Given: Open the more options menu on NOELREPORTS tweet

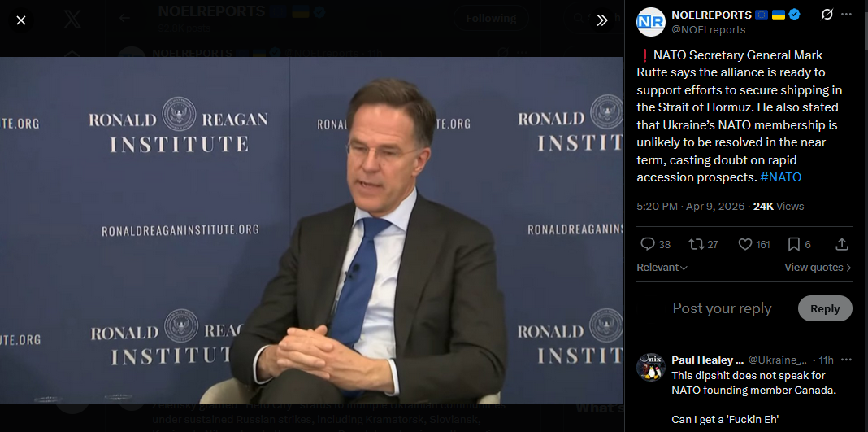Looking at the screenshot, I should click(x=846, y=15).
